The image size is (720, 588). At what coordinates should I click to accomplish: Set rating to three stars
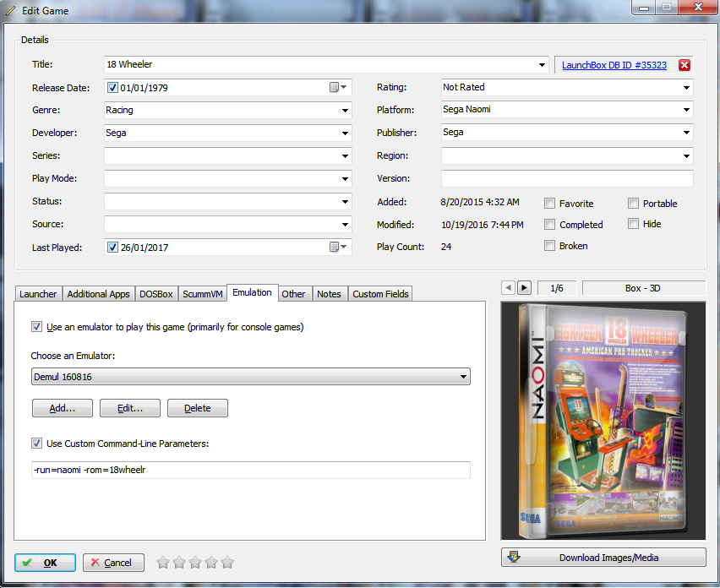(x=195, y=563)
